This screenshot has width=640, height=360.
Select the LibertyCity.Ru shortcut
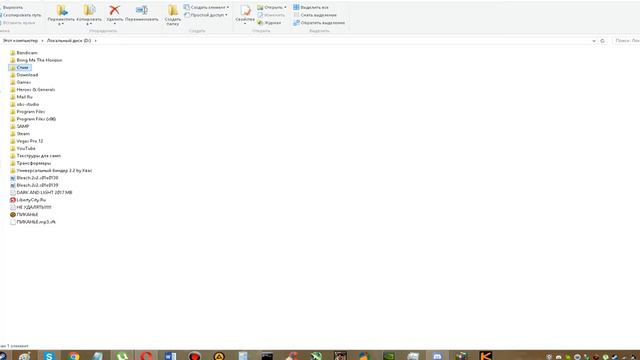coord(28,200)
